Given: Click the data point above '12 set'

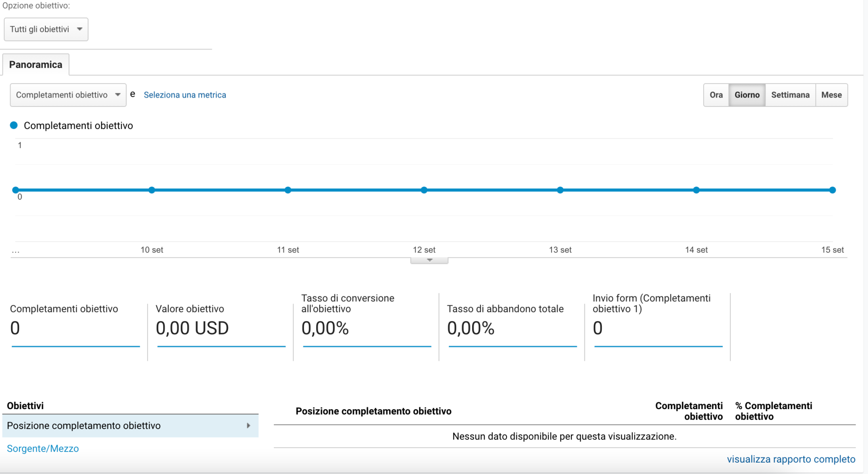Looking at the screenshot, I should 424,190.
